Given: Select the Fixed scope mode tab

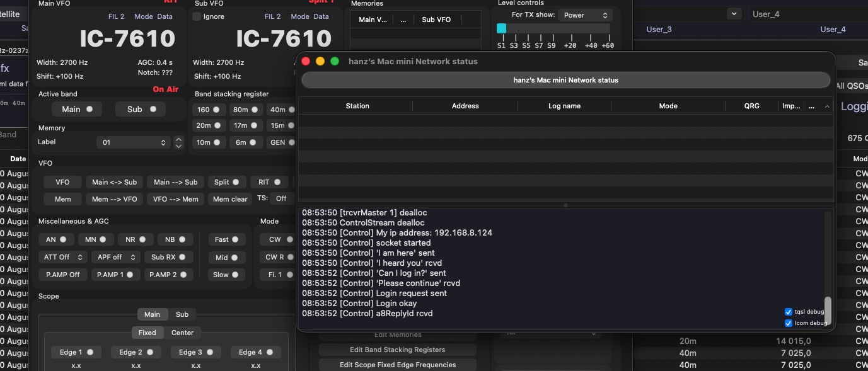Looking at the screenshot, I should coord(148,333).
